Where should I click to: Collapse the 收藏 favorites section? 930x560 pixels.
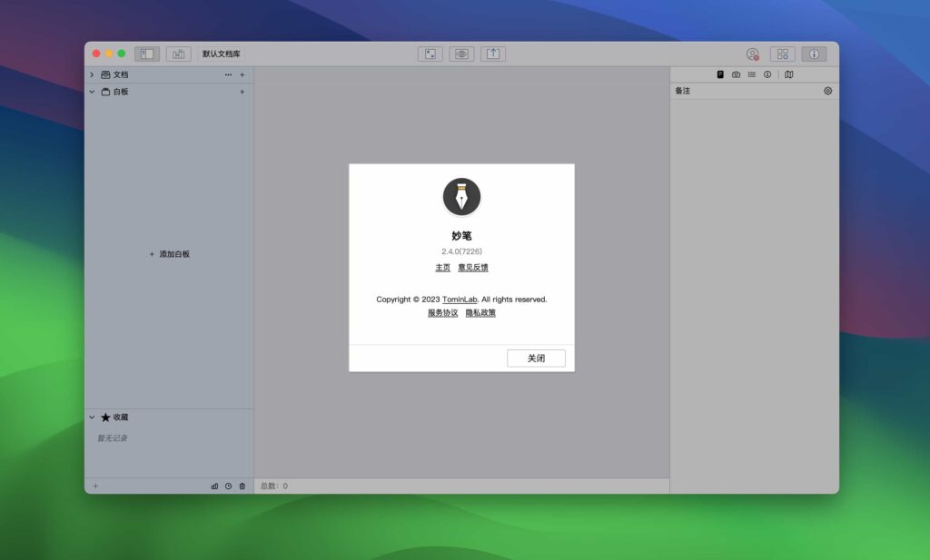tap(92, 417)
